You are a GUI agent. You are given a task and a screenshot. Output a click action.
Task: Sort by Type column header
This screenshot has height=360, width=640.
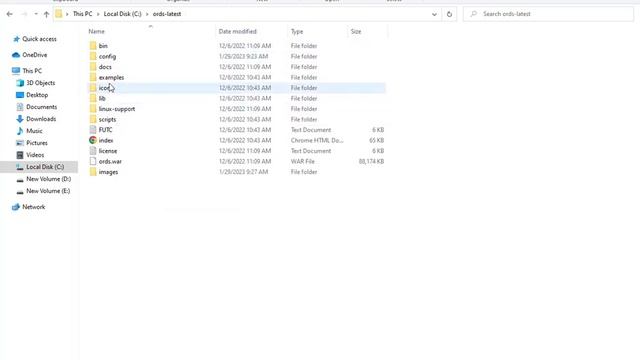[x=297, y=31]
